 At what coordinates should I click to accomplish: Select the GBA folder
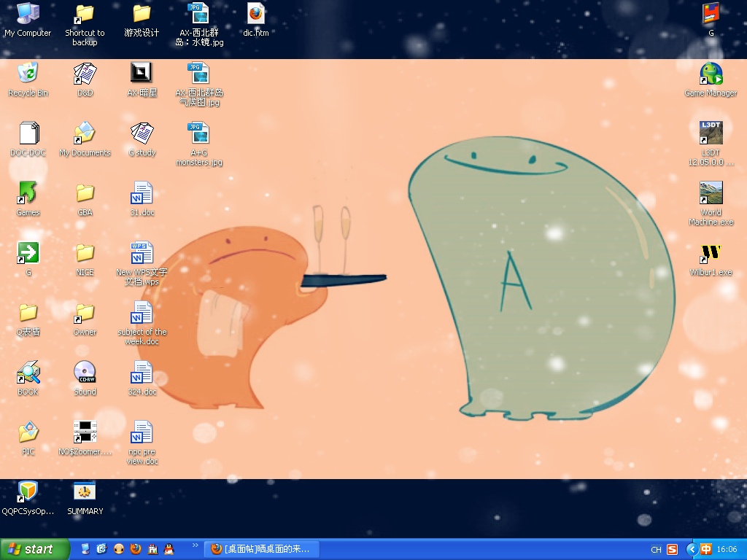[85, 200]
